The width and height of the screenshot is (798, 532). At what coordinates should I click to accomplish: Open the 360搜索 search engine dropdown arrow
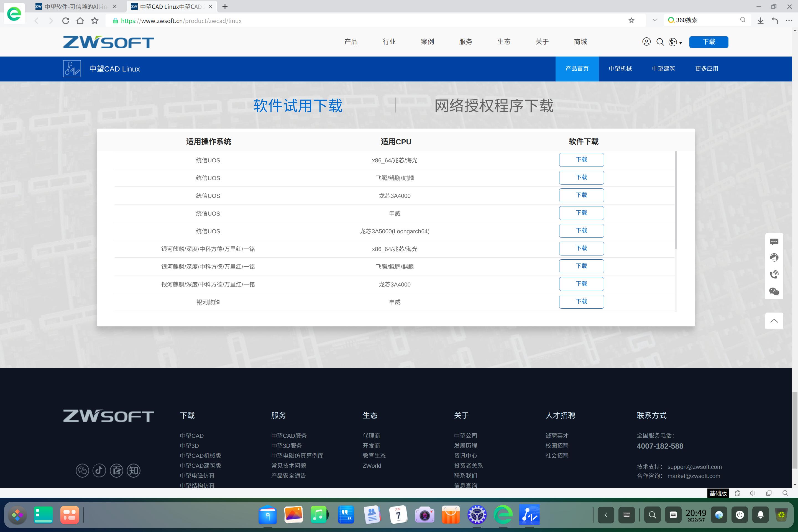tap(654, 20)
